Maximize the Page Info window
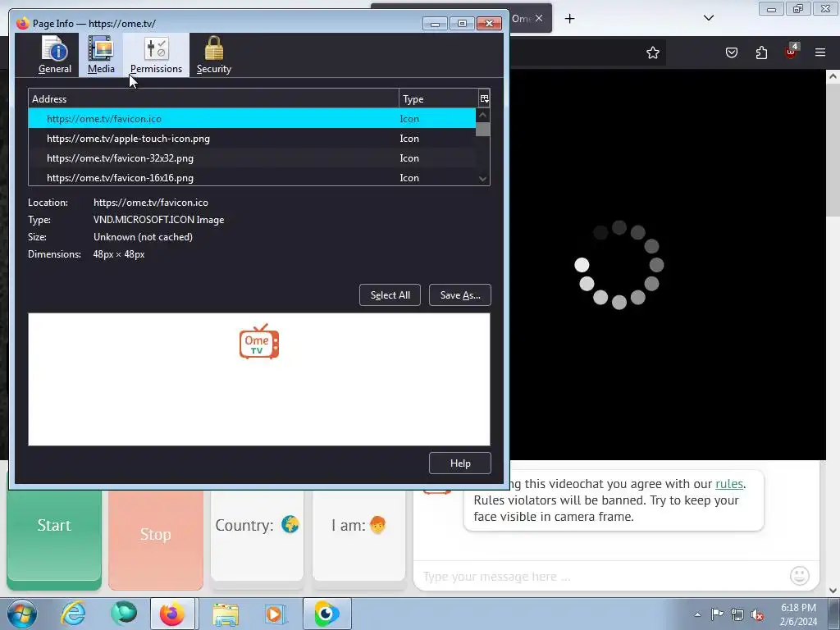 [x=462, y=24]
